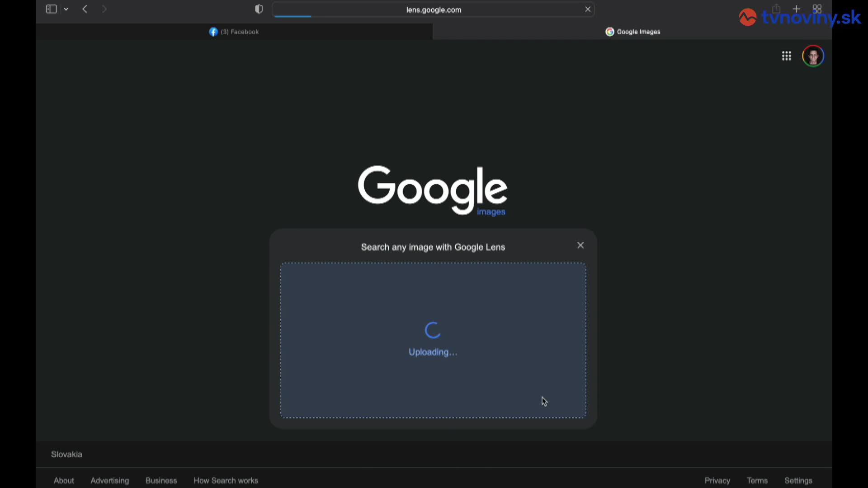Viewport: 868px width, 488px height.
Task: Click the lens.google.com address bar
Action: click(x=433, y=9)
